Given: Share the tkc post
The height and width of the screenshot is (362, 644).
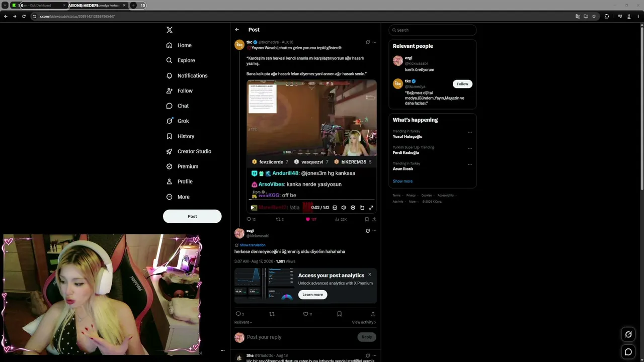Looking at the screenshot, I should 374,219.
